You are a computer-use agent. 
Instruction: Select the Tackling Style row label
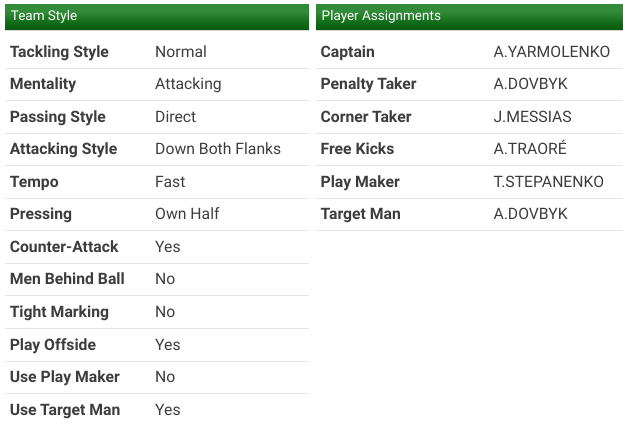tap(59, 52)
